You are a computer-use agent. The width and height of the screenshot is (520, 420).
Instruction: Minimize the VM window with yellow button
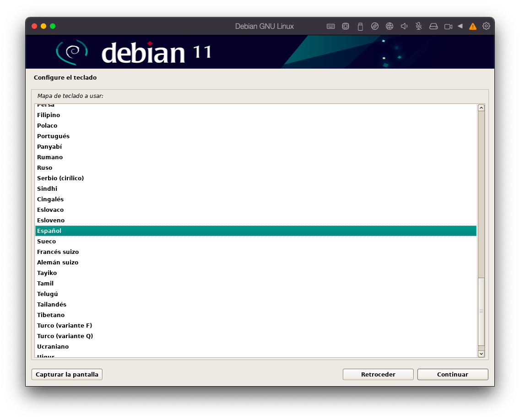point(43,26)
